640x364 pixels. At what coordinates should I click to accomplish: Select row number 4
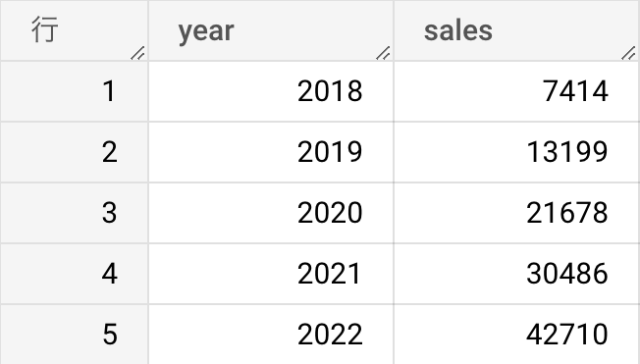click(74, 274)
